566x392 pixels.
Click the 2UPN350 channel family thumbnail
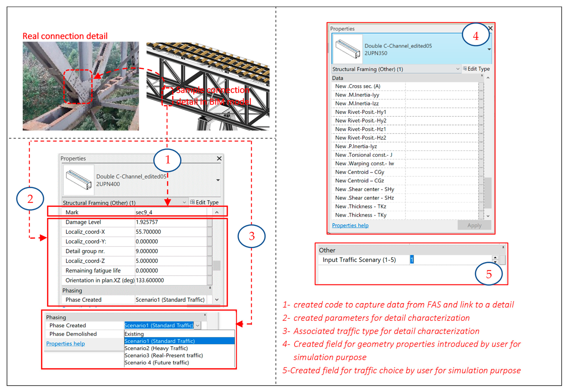[x=348, y=49]
